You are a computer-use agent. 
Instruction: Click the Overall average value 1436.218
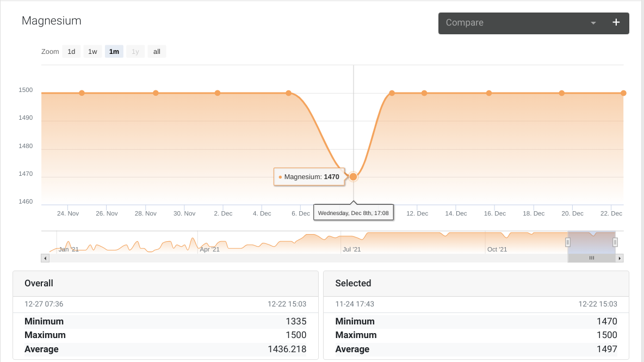[x=287, y=349]
